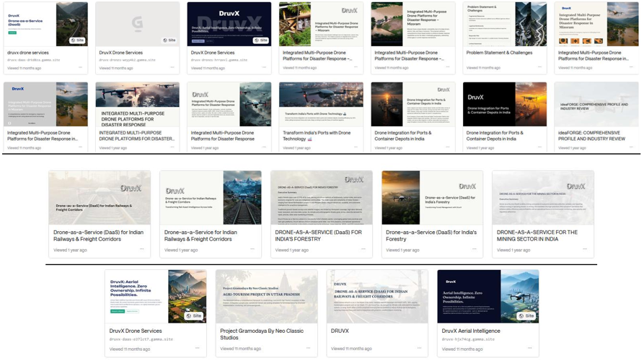
Task: Open more options on Problem Statement & Challenges card
Action: [539, 67]
